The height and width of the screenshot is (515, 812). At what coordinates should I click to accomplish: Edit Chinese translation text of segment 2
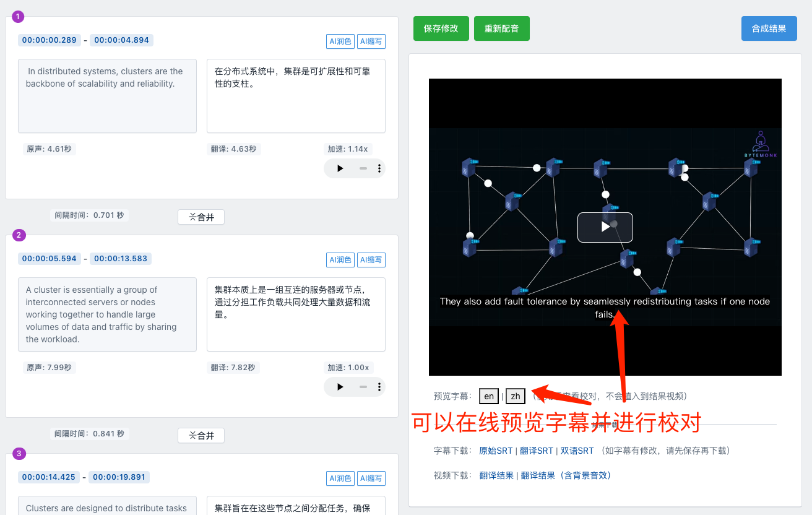296,314
